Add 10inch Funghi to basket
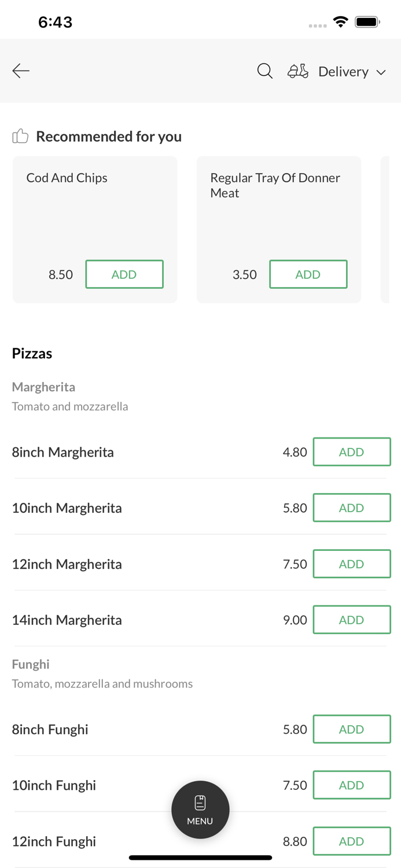401x868 pixels. [352, 785]
